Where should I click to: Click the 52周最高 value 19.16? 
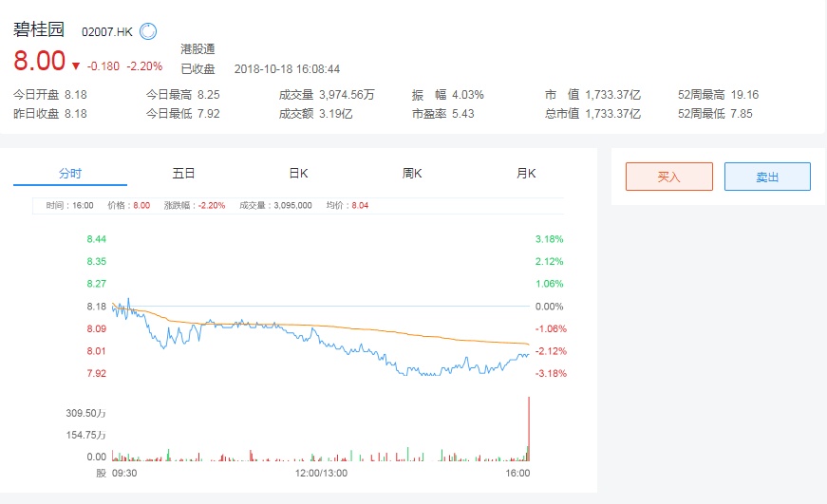(x=744, y=95)
